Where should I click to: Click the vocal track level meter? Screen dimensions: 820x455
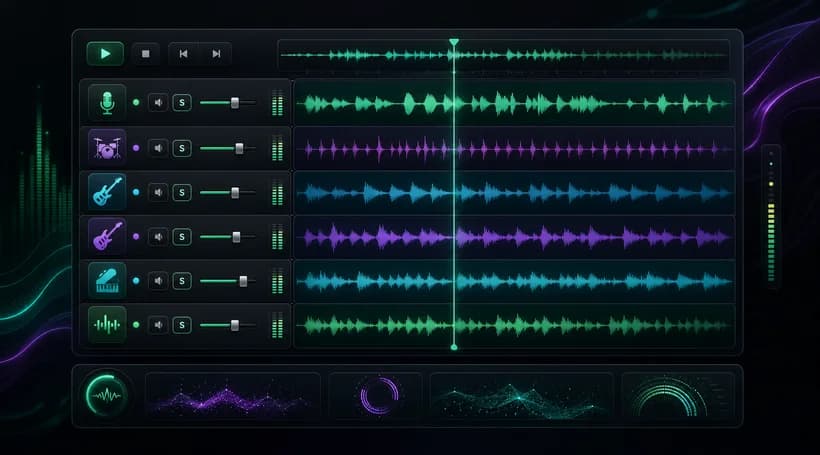(x=277, y=103)
